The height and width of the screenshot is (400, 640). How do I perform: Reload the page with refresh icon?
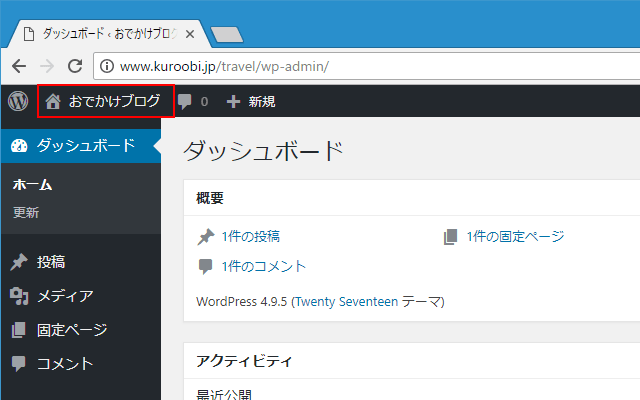75,66
